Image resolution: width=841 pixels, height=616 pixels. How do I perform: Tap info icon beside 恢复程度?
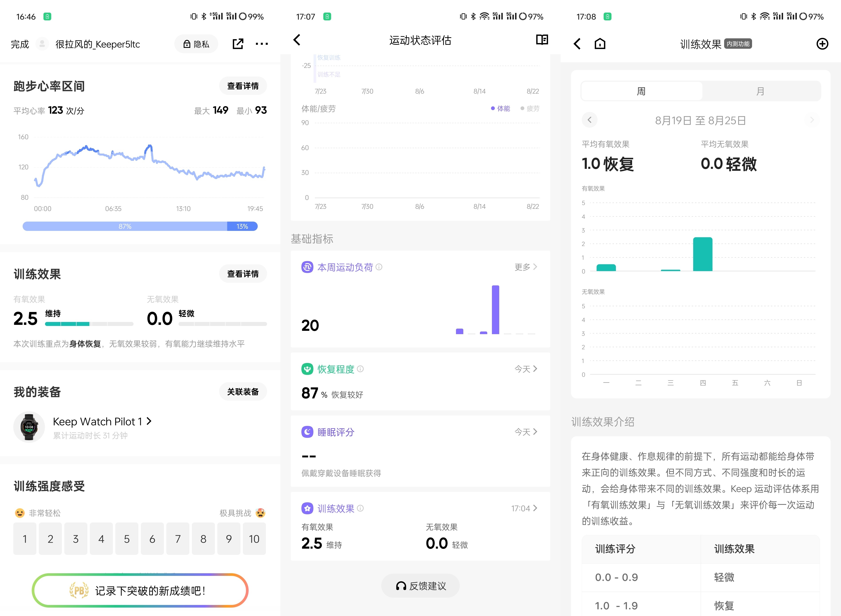(x=360, y=369)
